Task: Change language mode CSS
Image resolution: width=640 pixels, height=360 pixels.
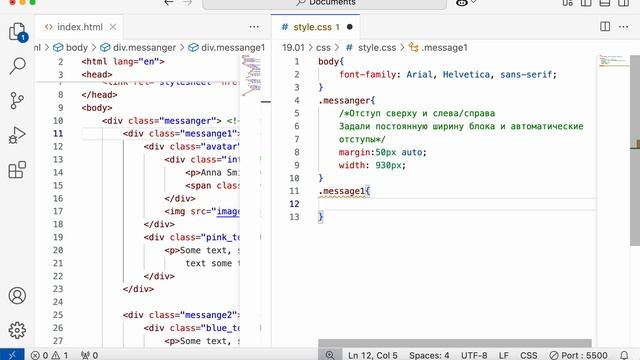Action: coord(529,355)
